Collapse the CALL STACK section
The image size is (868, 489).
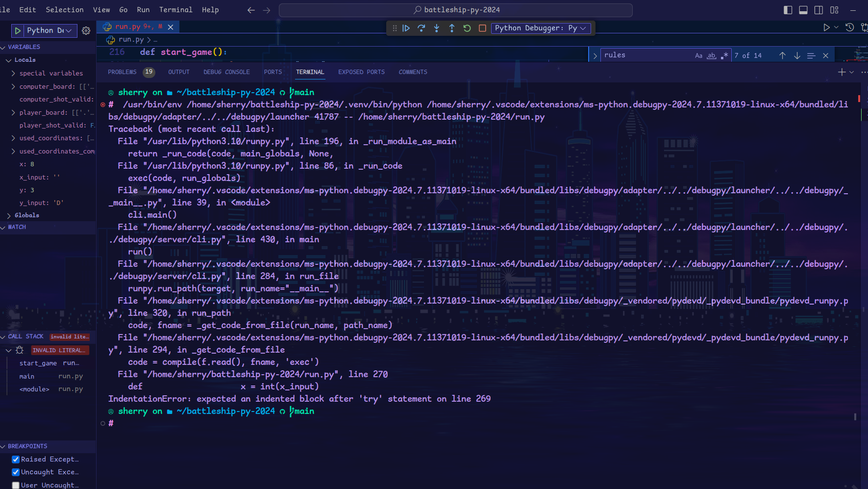[25, 336]
